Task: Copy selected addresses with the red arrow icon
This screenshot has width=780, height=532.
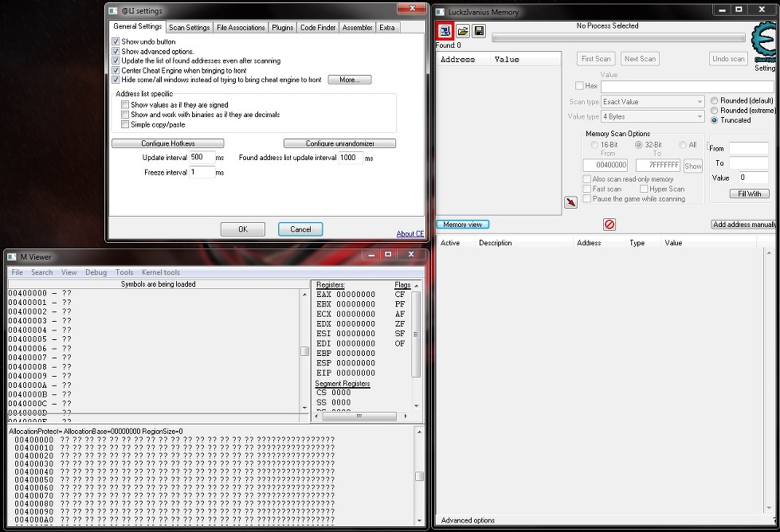Action: point(570,202)
